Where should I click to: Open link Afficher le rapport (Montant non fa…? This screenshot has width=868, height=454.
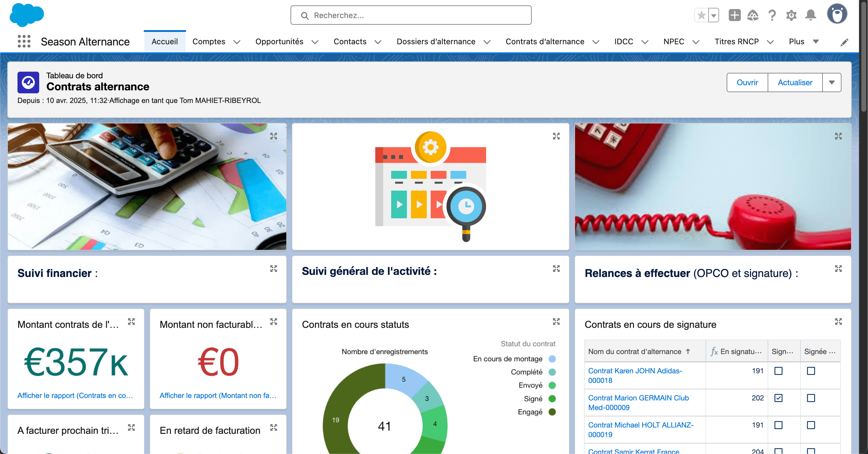click(x=218, y=395)
